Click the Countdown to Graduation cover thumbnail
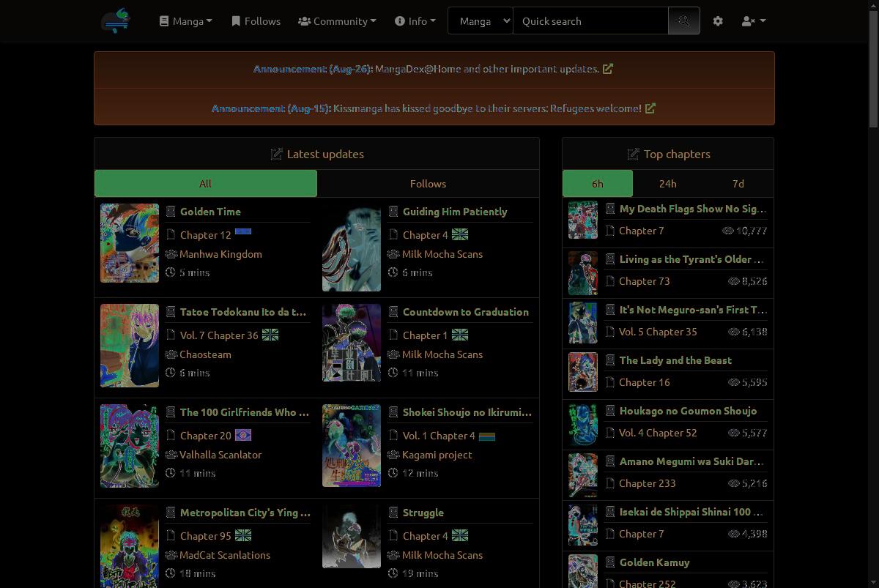 [x=352, y=343]
